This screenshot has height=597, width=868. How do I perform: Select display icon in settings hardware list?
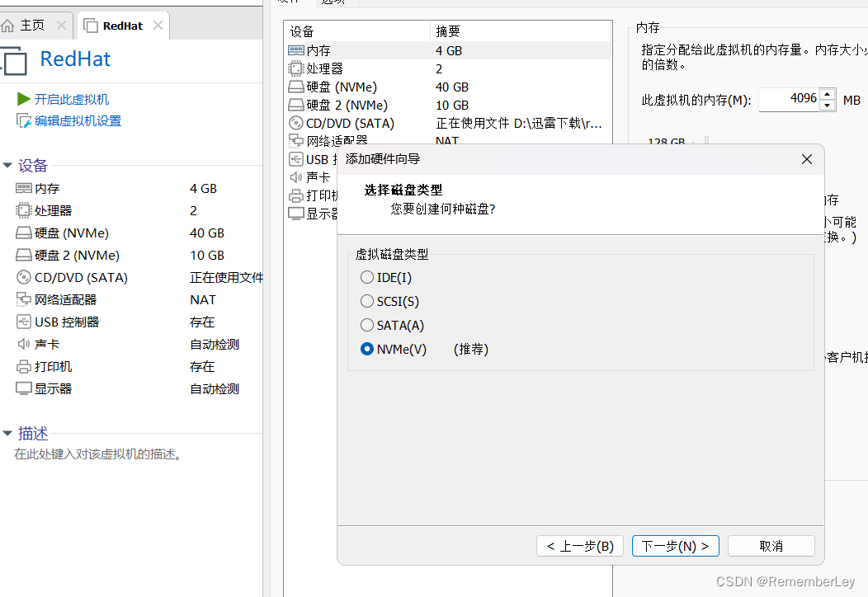point(296,214)
